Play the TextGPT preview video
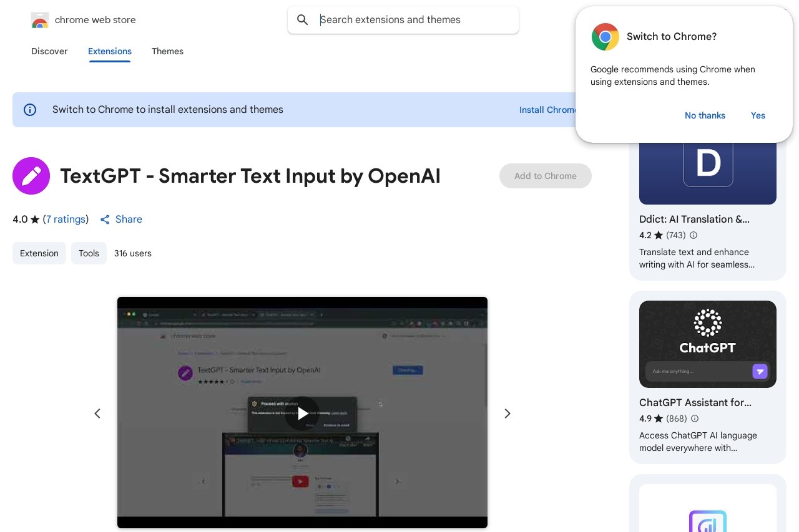The height and width of the screenshot is (532, 799). [302, 413]
